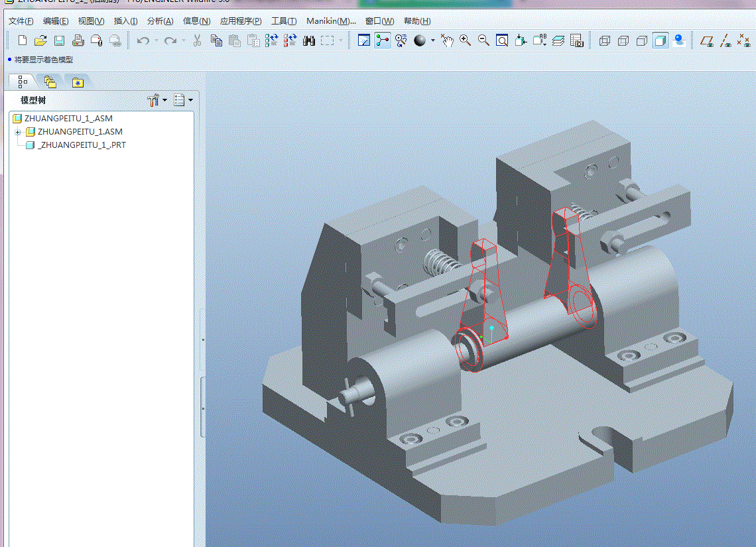Screen dimensions: 756x547
Task: Open the layers stack icon
Action: coord(558,40)
